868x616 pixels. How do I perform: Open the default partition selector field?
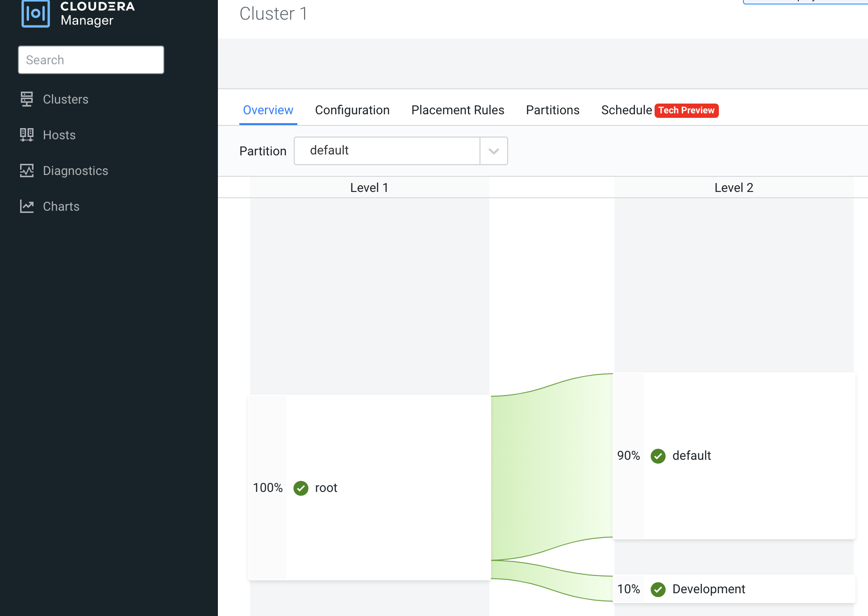point(387,151)
